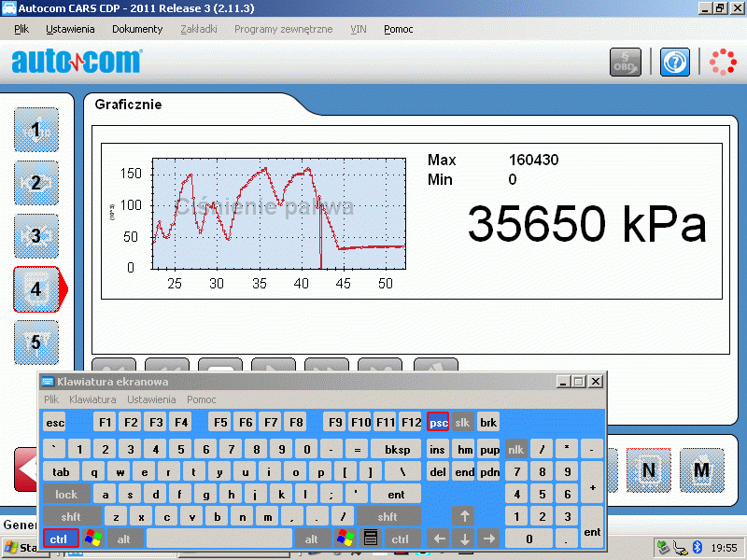Click the del key
Screen dimensions: 747x560
click(438, 472)
